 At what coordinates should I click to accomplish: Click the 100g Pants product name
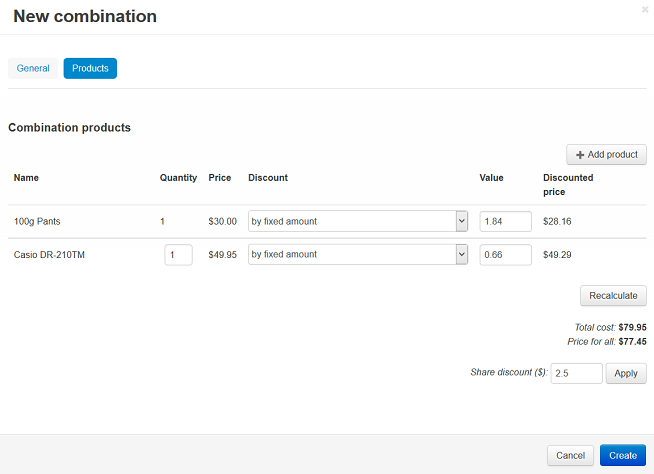click(x=37, y=222)
